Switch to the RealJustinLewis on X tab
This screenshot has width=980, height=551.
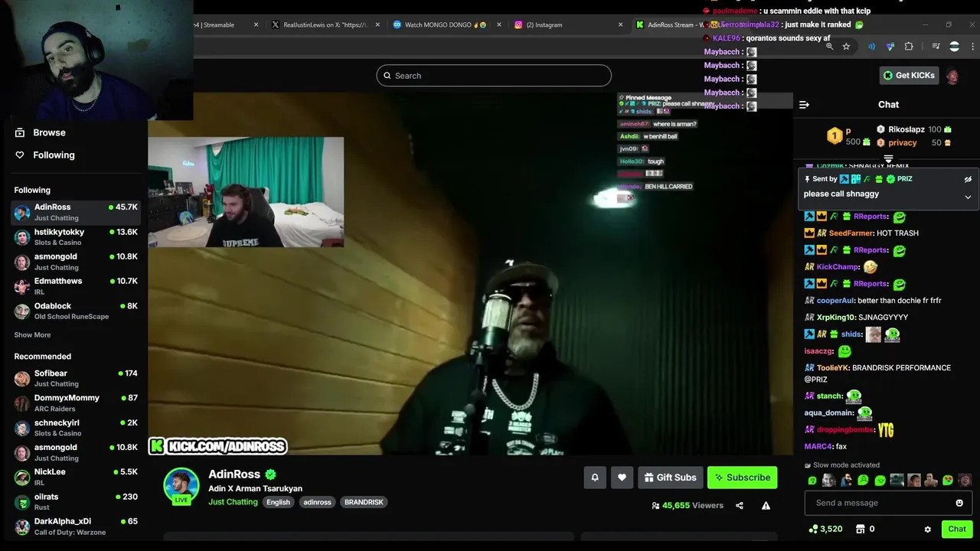325,24
